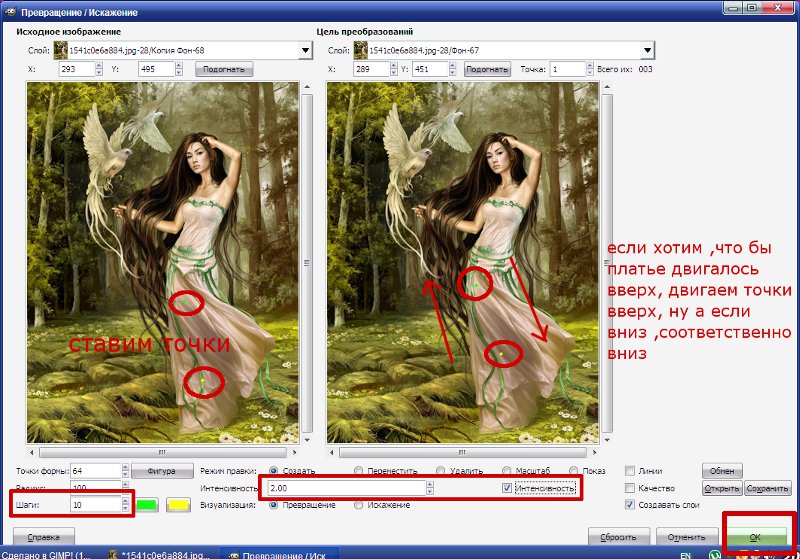
Task: Click the GIMP icon on the *1541c0e6a884.jpg taskbar item
Action: [113, 554]
